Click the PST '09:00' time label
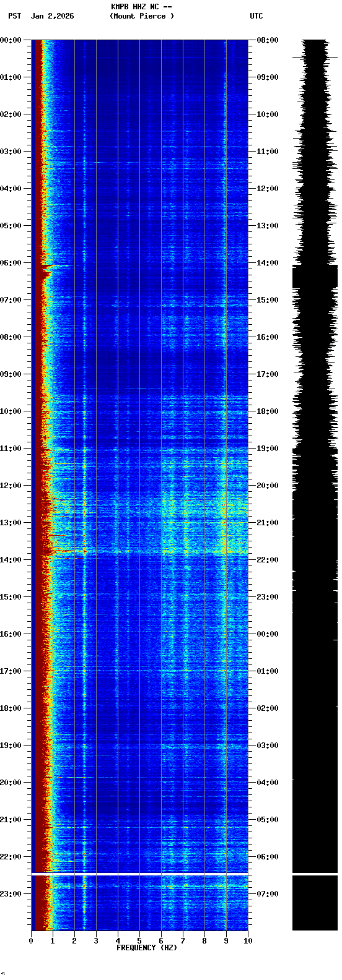342x980 pixels. point(11,374)
